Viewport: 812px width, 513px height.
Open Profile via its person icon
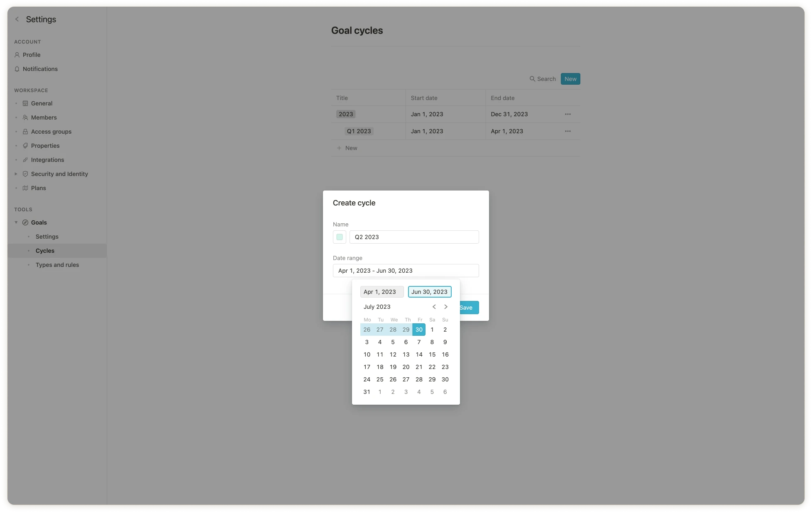(x=17, y=55)
